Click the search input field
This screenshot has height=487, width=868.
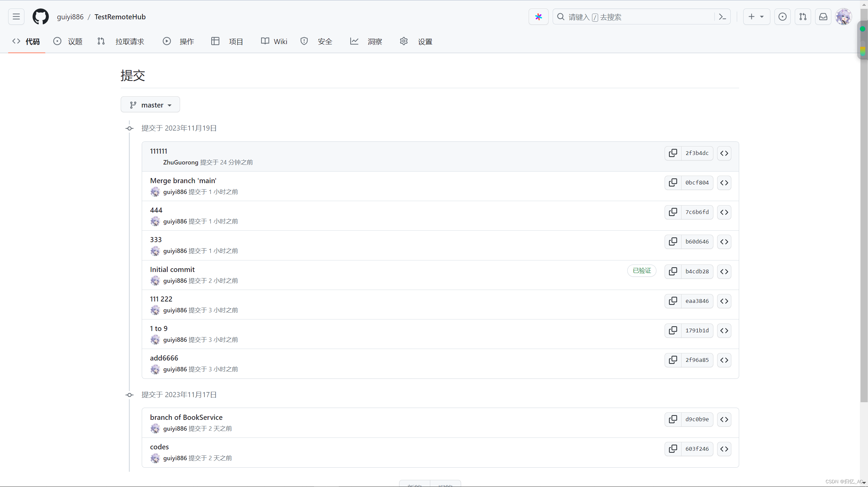point(634,17)
